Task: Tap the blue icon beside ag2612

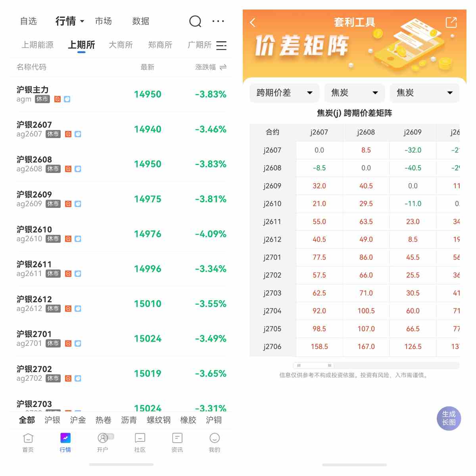Action: coord(78,309)
